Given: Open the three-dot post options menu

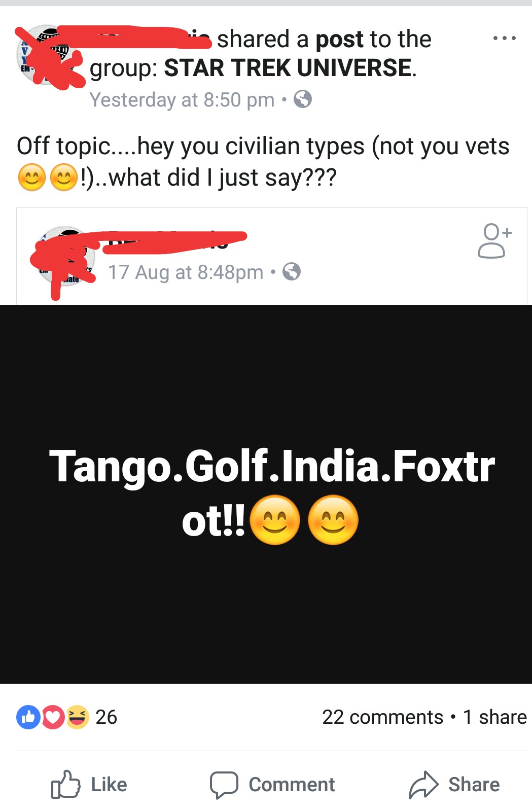Looking at the screenshot, I should tap(505, 39).
